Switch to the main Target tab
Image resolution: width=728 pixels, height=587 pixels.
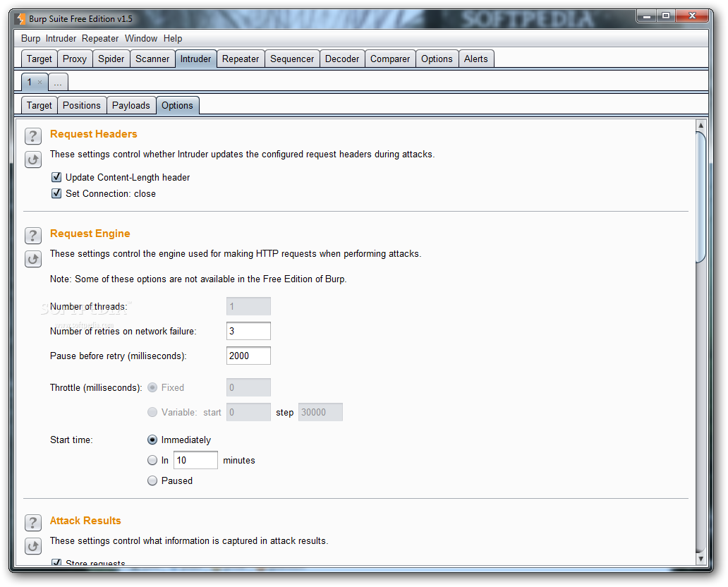pyautogui.click(x=40, y=59)
